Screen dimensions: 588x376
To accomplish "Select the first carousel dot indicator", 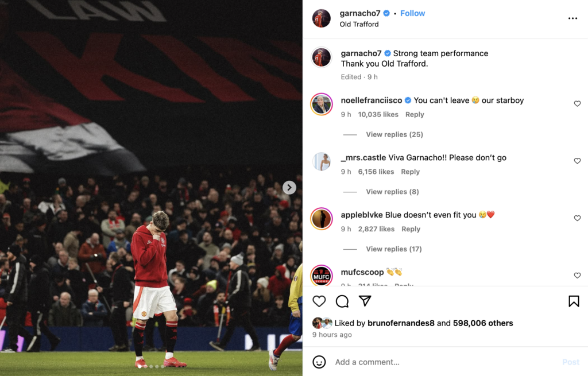I will [x=140, y=366].
